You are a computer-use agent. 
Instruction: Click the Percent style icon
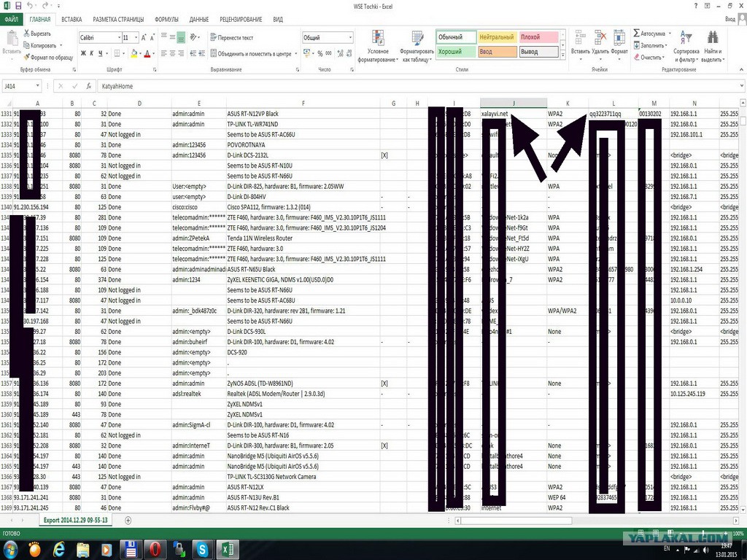point(320,53)
